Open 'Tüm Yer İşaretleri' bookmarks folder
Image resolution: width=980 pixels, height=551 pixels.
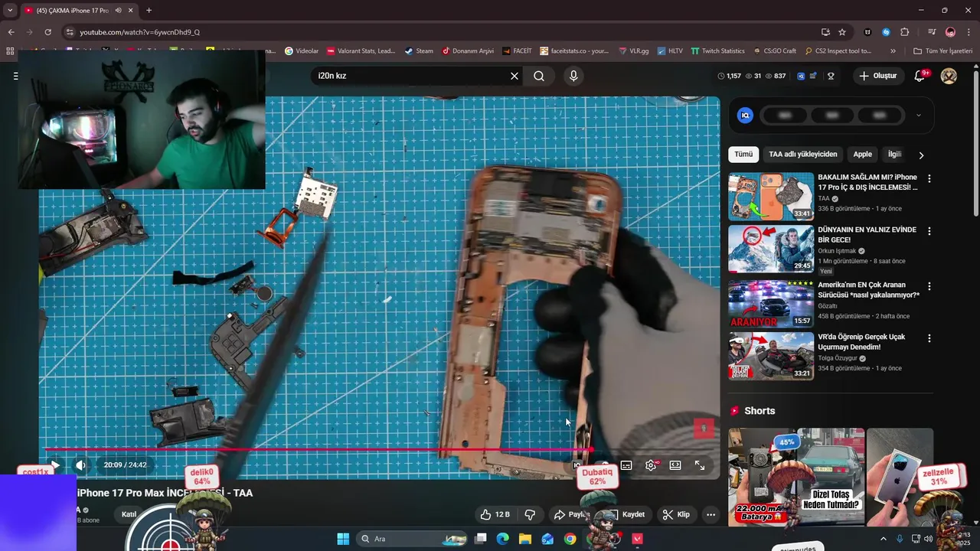944,51
